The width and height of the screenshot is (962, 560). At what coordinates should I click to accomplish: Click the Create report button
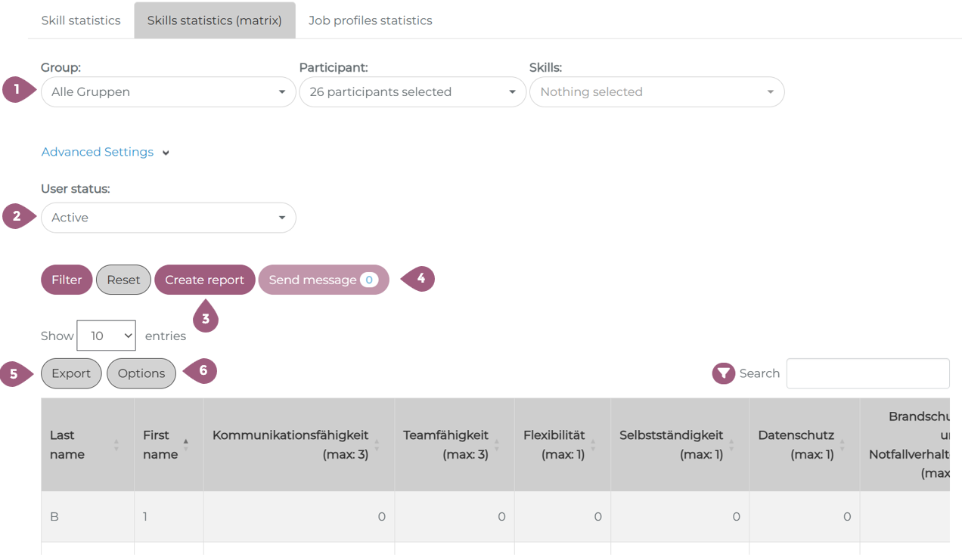[204, 280]
